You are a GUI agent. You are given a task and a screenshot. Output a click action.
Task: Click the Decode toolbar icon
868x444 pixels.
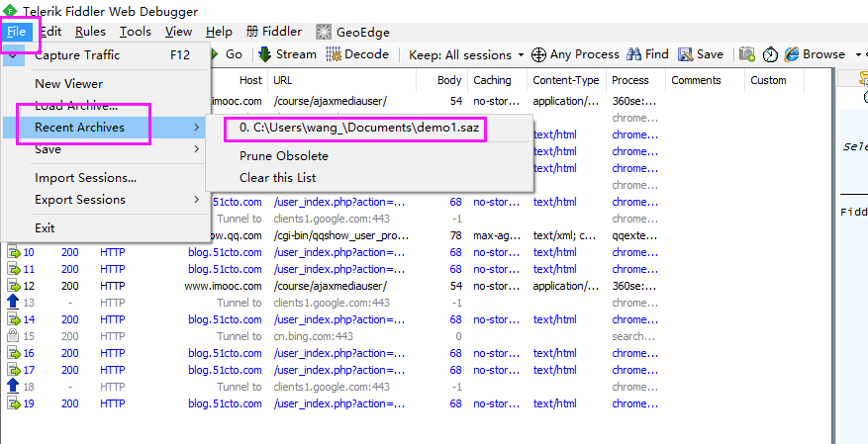click(x=334, y=54)
